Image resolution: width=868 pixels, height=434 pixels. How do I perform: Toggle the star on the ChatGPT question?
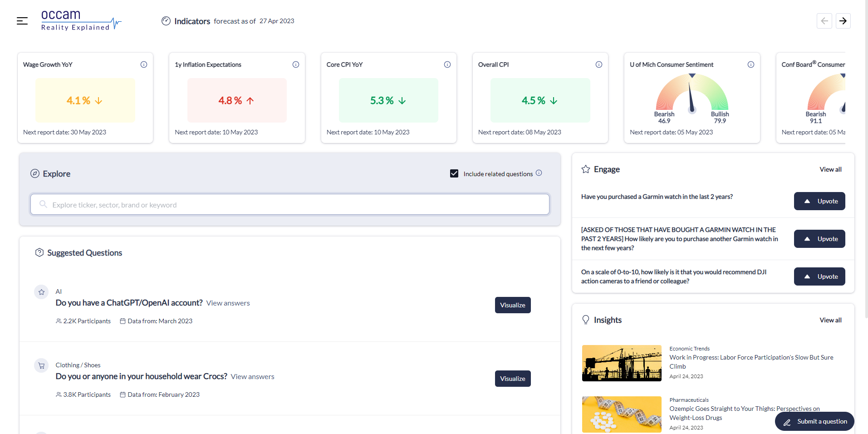click(41, 292)
